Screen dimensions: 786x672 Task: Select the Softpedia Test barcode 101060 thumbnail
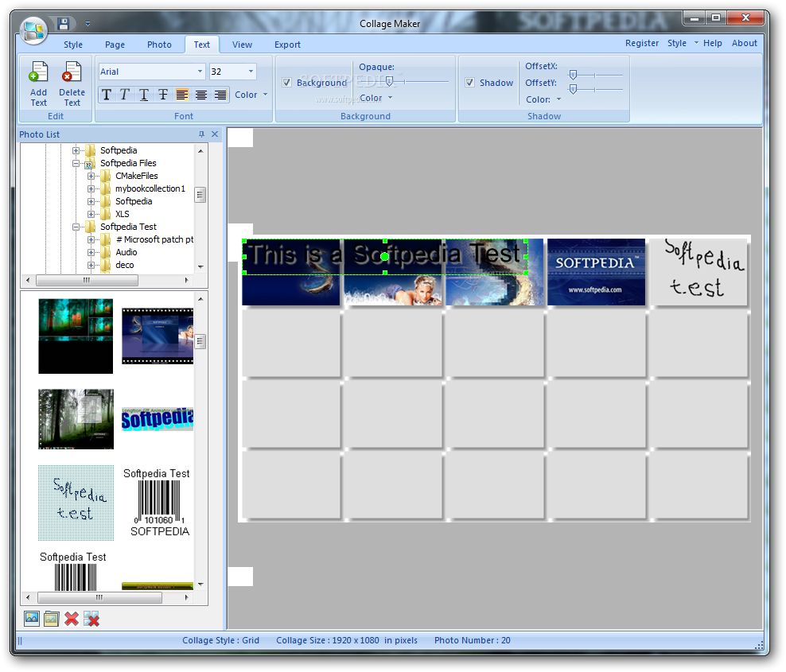click(157, 503)
